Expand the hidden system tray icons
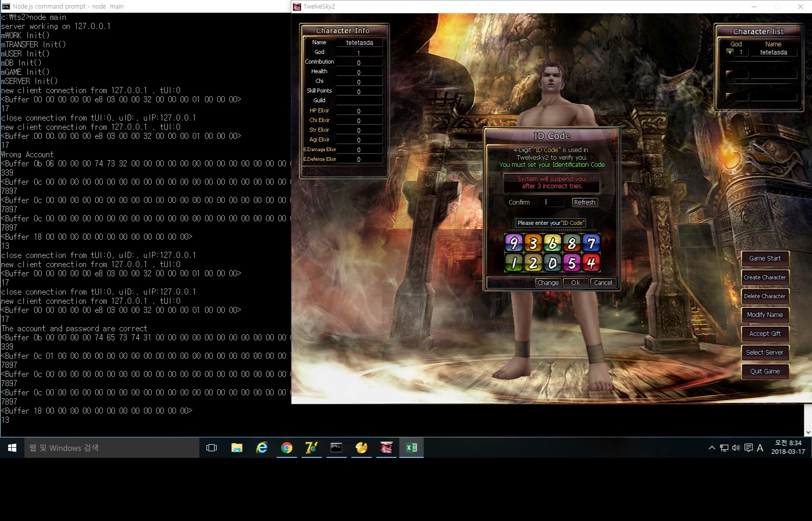The height and width of the screenshot is (521, 812). 711,448
